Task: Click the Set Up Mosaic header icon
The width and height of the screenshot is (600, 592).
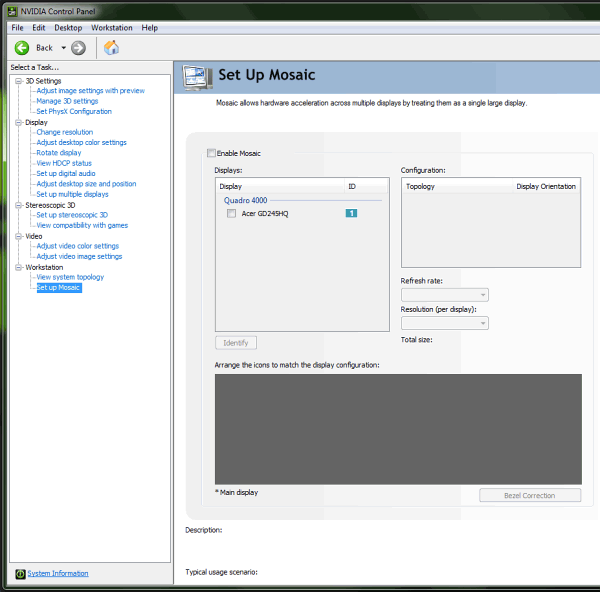Action: (197, 78)
